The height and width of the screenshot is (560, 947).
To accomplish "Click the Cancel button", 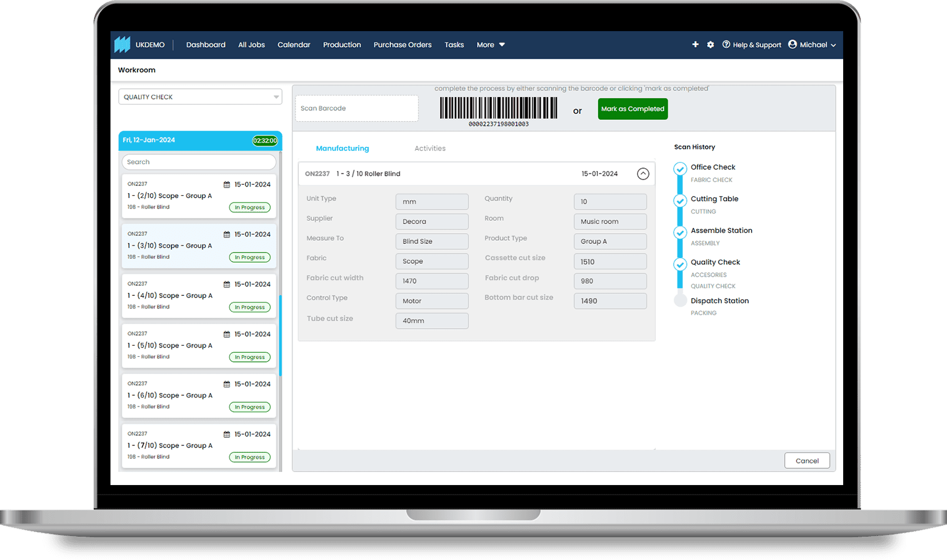I will 807,461.
